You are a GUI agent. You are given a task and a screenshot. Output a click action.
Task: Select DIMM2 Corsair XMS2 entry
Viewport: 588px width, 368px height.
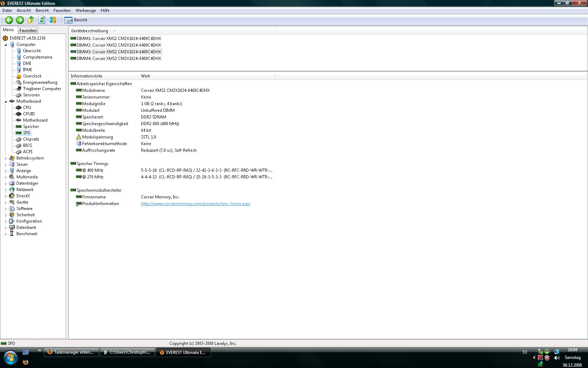[x=116, y=45]
